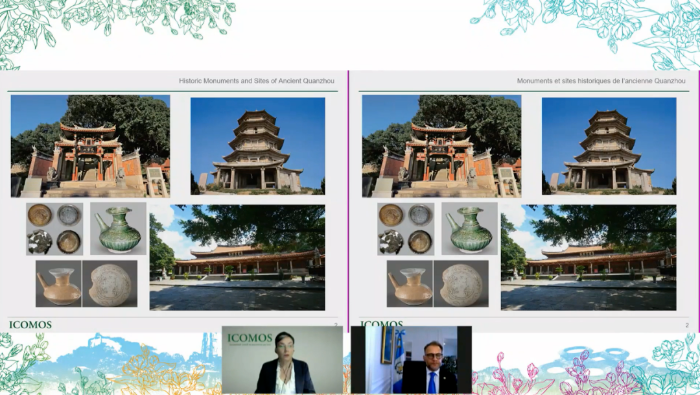Click the page number 2 on the French slide
Screen dimensions: 700x395
[687, 325]
